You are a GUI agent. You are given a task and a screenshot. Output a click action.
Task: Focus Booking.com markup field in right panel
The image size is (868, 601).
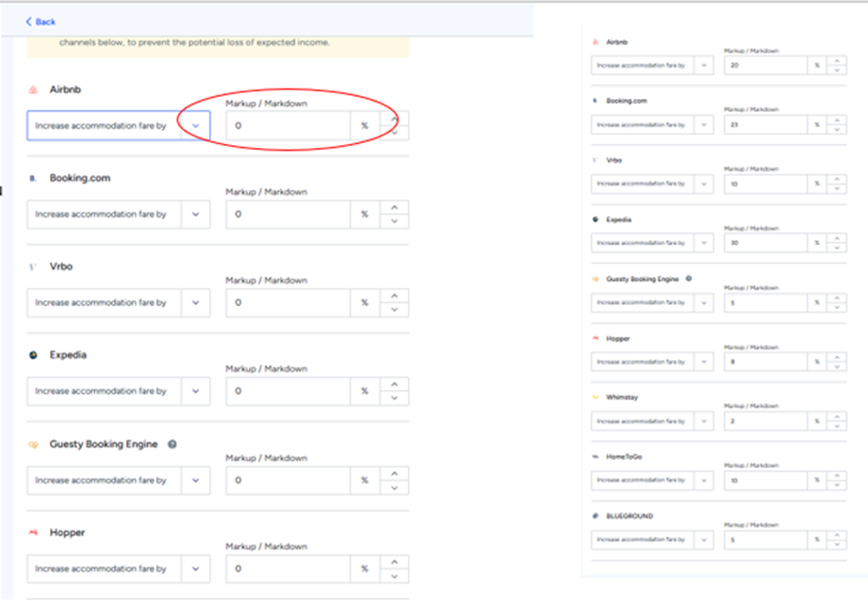pyautogui.click(x=765, y=125)
